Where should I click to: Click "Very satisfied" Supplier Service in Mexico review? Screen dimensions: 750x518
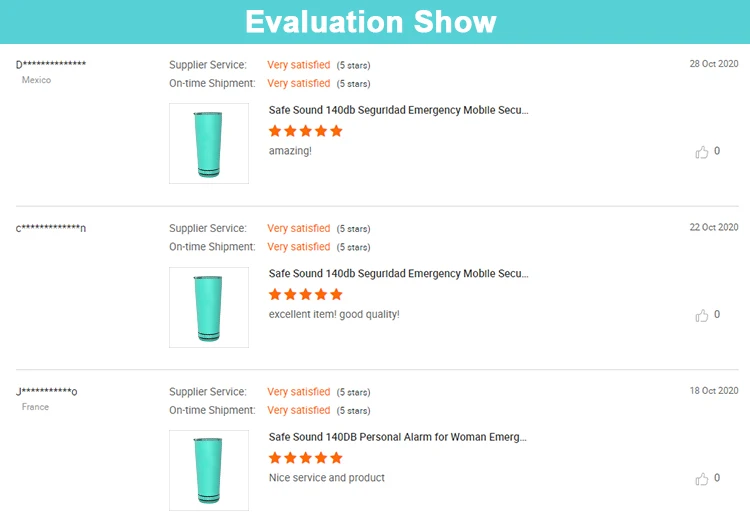[298, 65]
